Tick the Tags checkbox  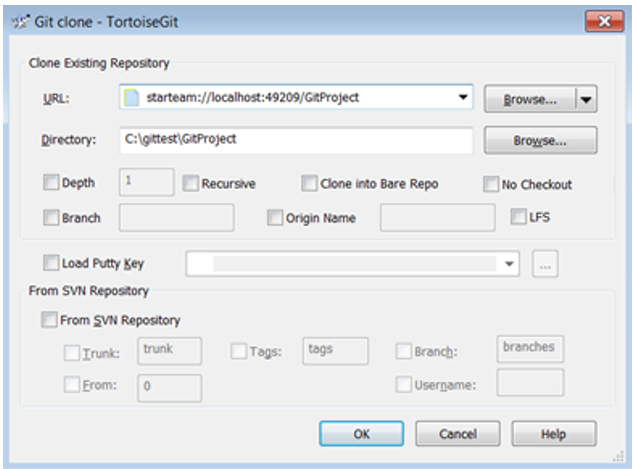(239, 351)
